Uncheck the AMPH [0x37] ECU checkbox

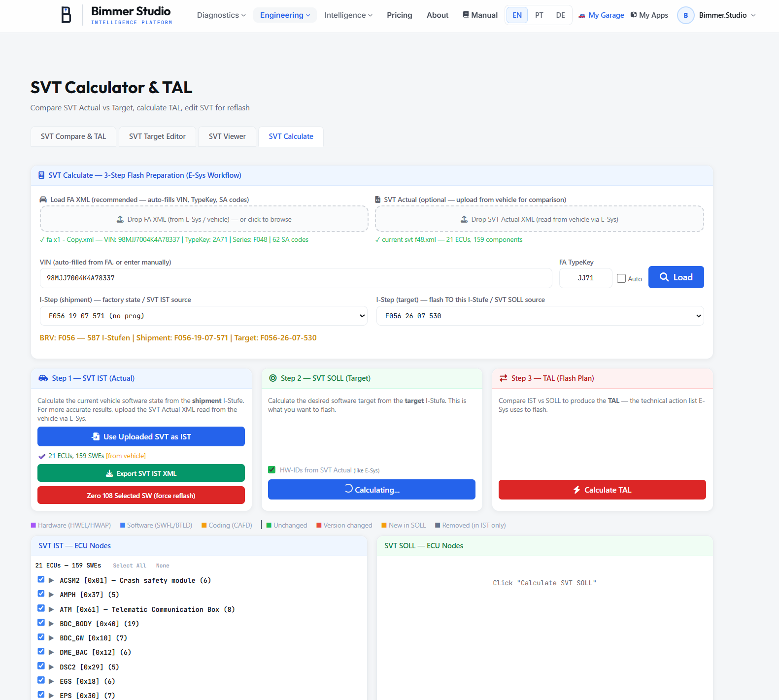[41, 594]
